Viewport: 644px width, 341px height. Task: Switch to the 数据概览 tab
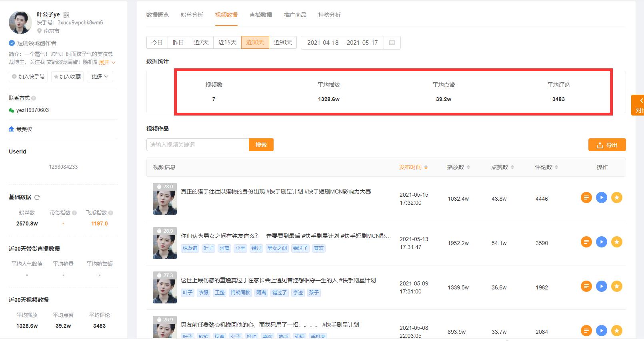pos(158,15)
